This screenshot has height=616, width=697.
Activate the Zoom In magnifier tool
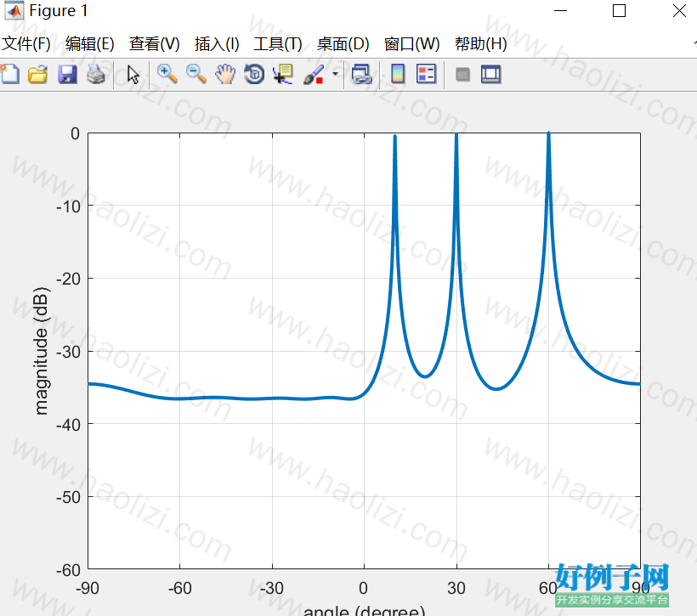167,74
